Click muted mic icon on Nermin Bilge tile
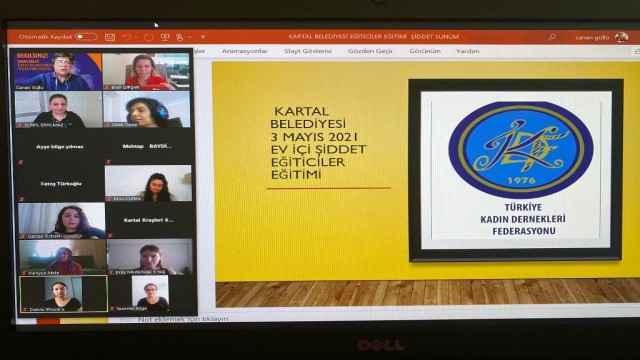Image resolution: width=640 pixels, height=360 pixels. 112,309
